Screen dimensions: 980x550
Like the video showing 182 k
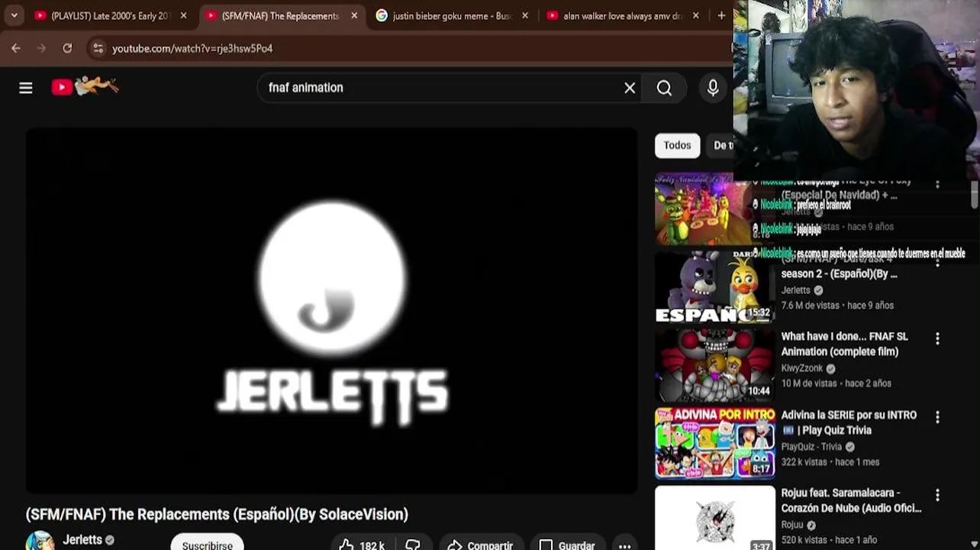click(x=362, y=545)
